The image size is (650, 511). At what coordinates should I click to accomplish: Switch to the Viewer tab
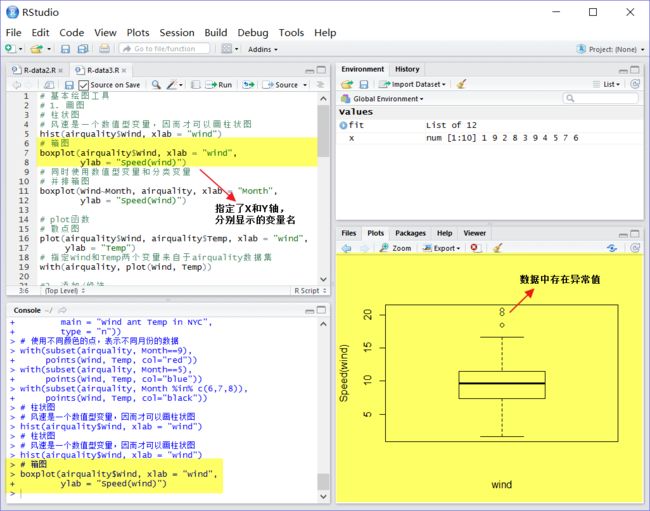pos(474,233)
